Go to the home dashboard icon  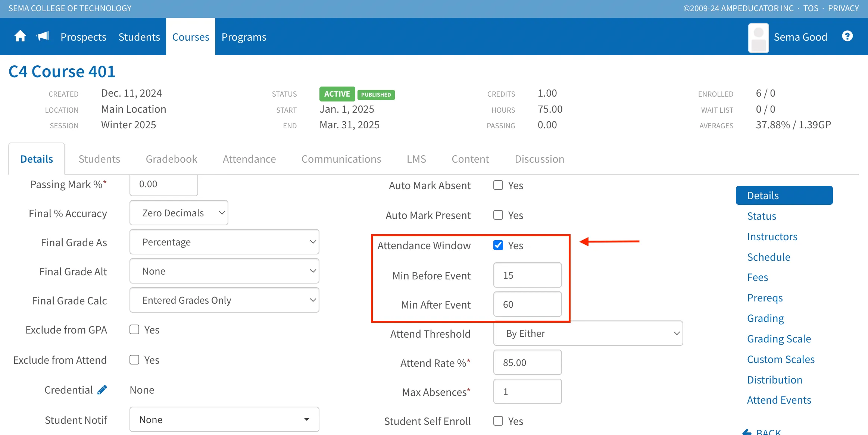(x=20, y=37)
